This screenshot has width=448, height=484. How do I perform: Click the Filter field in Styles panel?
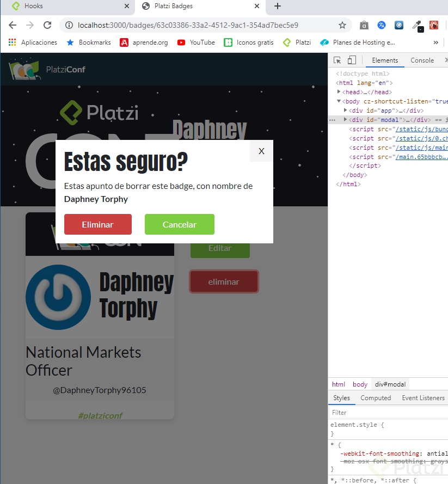point(359,412)
